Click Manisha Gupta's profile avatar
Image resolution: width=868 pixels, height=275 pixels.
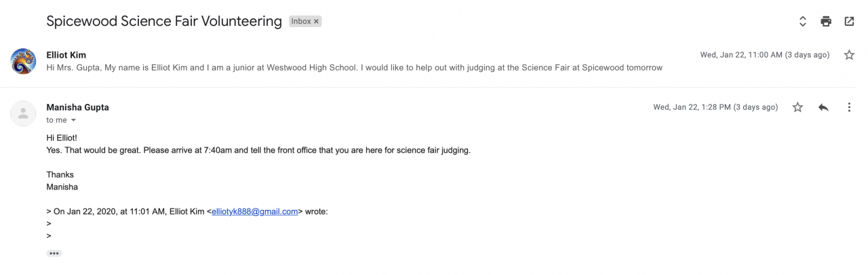(x=24, y=113)
